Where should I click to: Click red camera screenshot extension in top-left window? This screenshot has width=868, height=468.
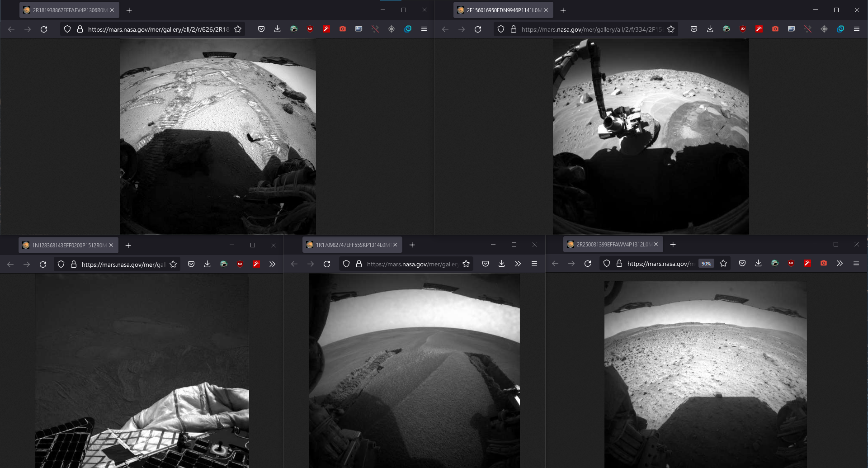[x=343, y=29]
